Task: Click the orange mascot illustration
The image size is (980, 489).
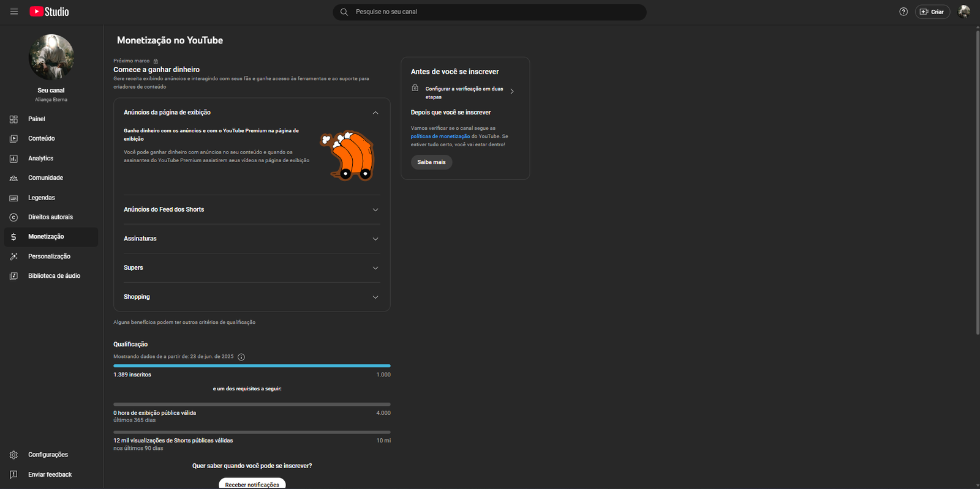Action: pos(347,155)
